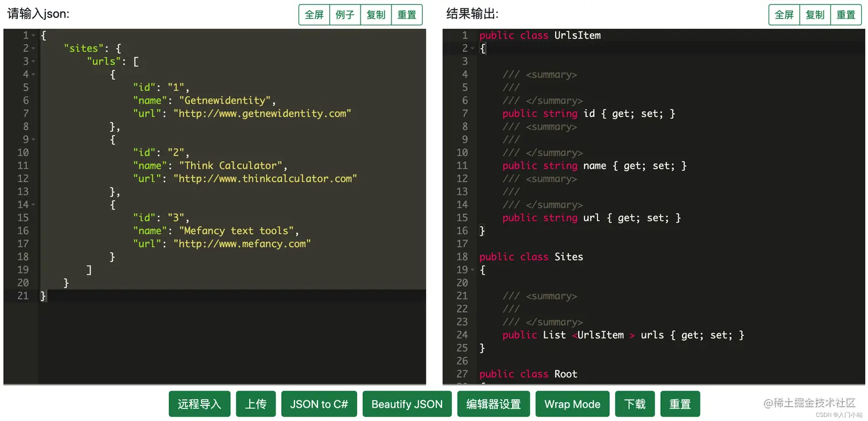Click the 请输入json: heading label
Screen dimensions: 868x421
pyautogui.click(x=38, y=14)
